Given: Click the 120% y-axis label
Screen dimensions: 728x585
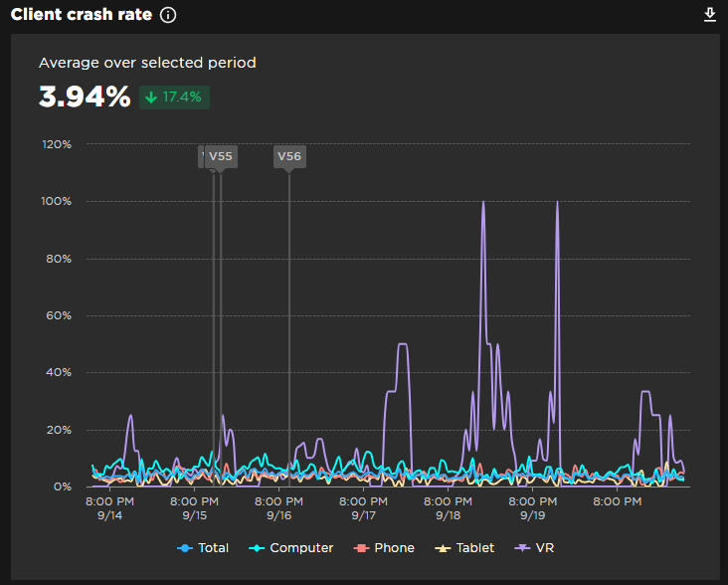Looking at the screenshot, I should click(x=57, y=144).
